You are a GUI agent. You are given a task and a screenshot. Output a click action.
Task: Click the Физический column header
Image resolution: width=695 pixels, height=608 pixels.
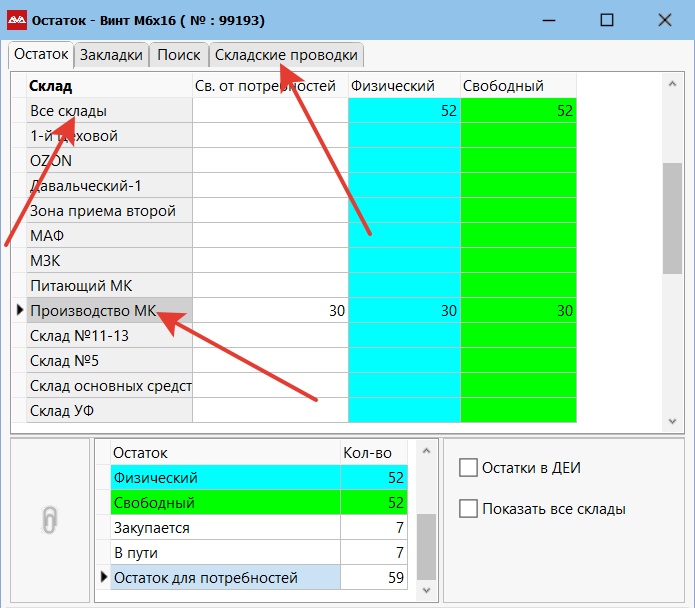pos(404,86)
